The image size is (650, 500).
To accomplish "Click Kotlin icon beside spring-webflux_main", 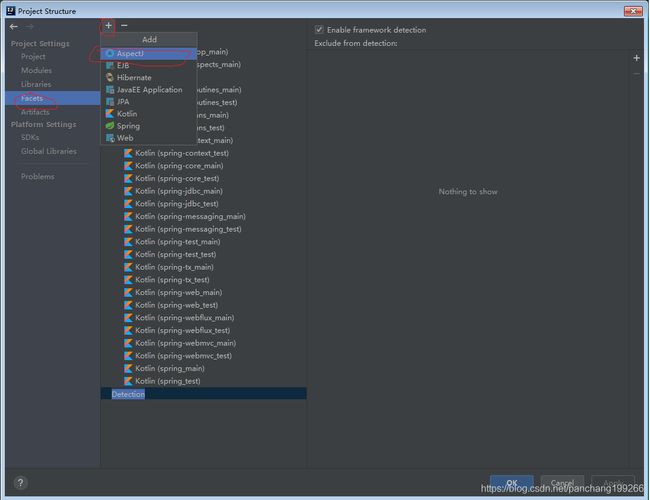I will pos(128,318).
